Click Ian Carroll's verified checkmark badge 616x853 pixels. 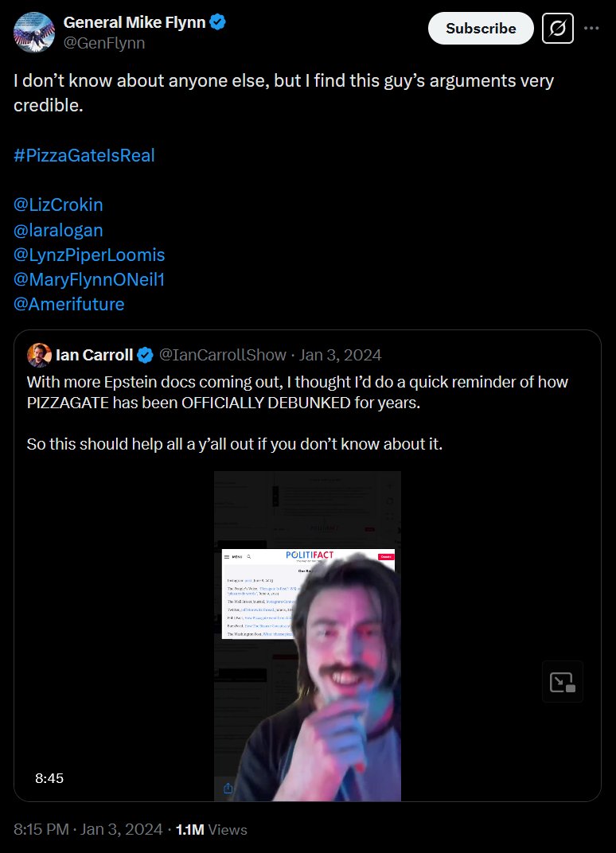click(146, 354)
